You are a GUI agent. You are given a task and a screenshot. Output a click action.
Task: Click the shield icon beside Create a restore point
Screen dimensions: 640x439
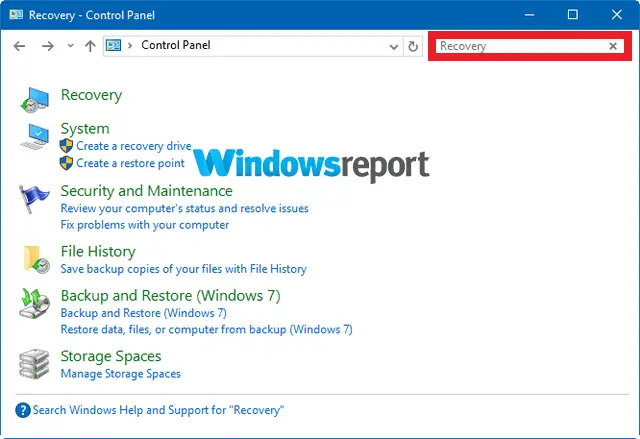pyautogui.click(x=66, y=163)
